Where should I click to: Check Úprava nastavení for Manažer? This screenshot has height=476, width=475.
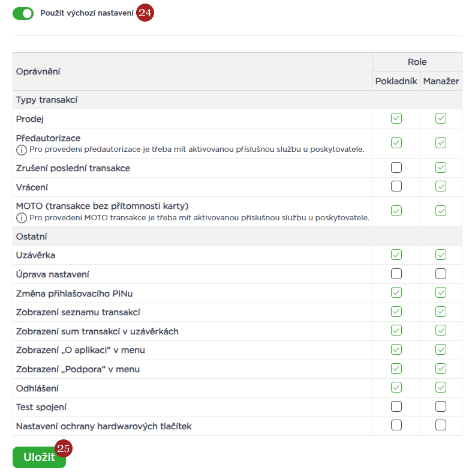pos(441,274)
